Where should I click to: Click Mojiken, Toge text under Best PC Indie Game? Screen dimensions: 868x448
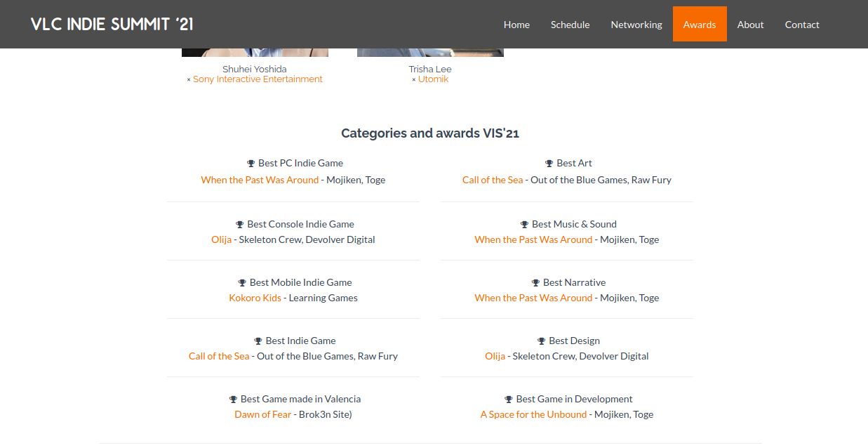356,180
